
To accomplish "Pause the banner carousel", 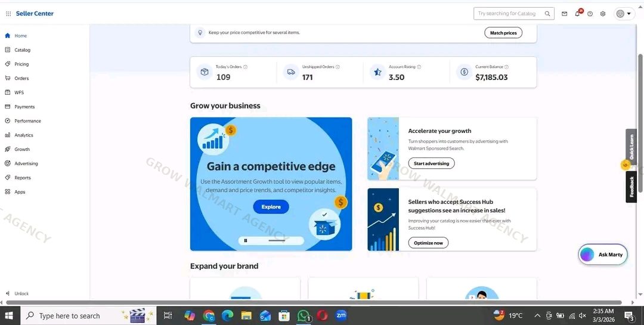I will [246, 241].
